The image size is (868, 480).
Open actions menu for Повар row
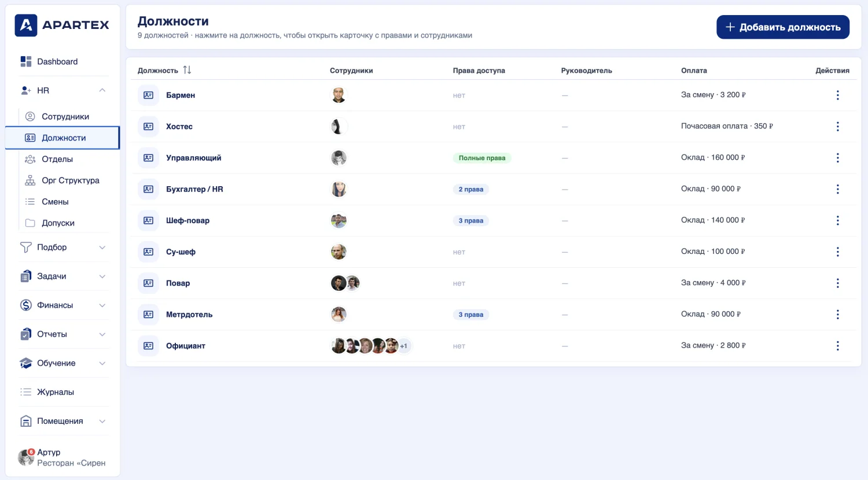pyautogui.click(x=837, y=283)
